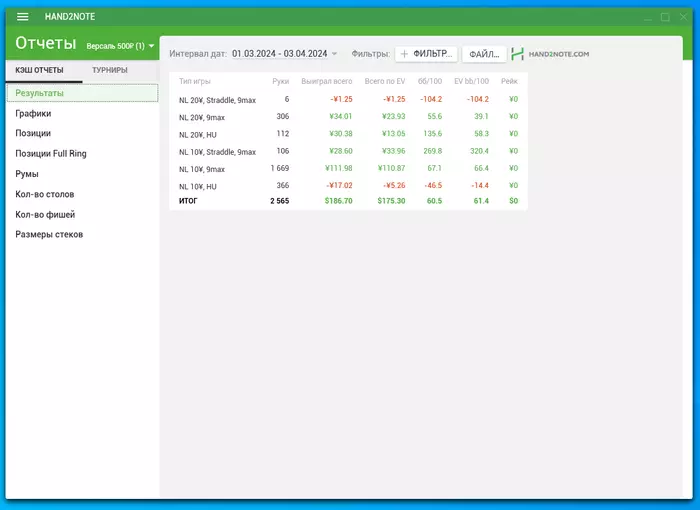Sort by Руки column header
This screenshot has width=700, height=510.
coord(281,81)
